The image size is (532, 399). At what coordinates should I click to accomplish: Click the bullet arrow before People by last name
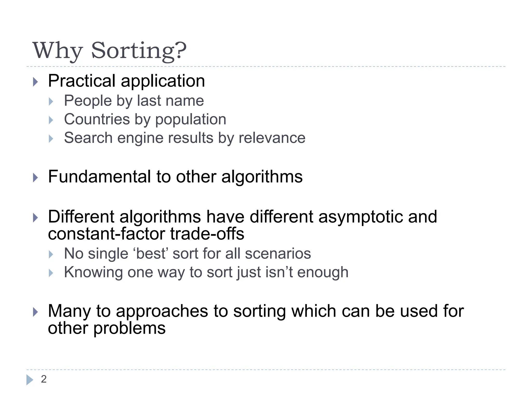(51, 102)
